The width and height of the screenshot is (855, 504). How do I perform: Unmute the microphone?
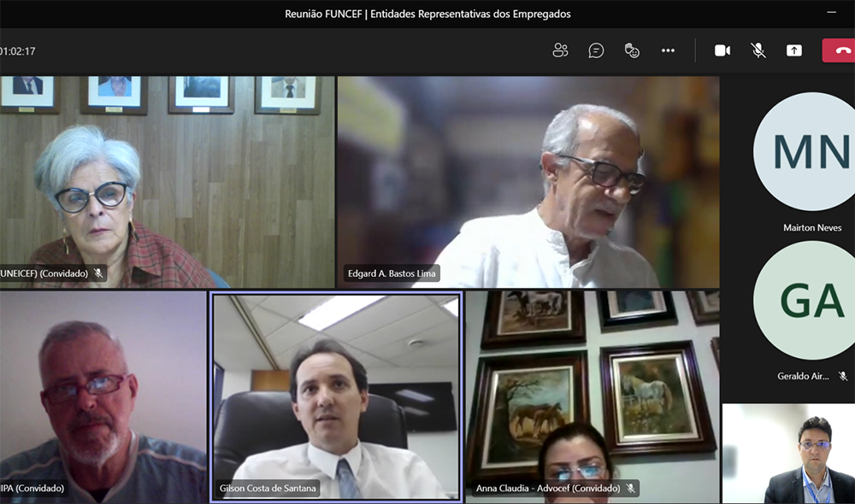click(x=758, y=50)
